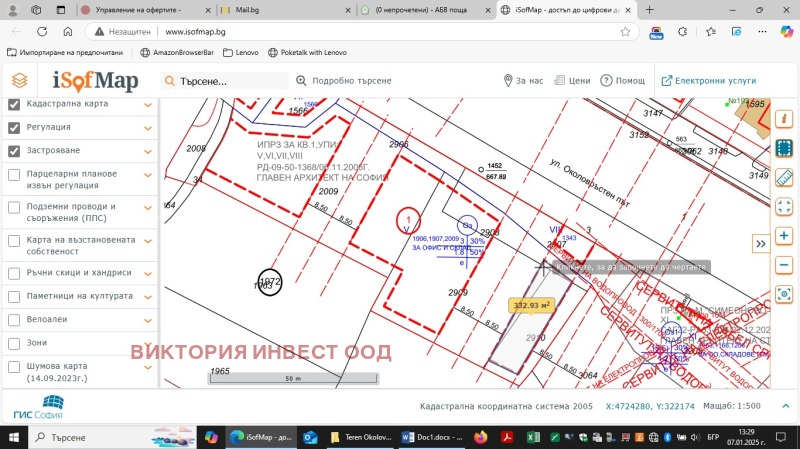The image size is (800, 449).
Task: Zoom in with the plus button
Action: [x=785, y=236]
